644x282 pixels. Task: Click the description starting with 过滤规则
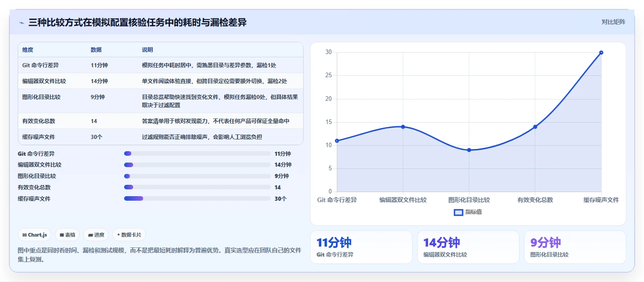click(x=202, y=137)
